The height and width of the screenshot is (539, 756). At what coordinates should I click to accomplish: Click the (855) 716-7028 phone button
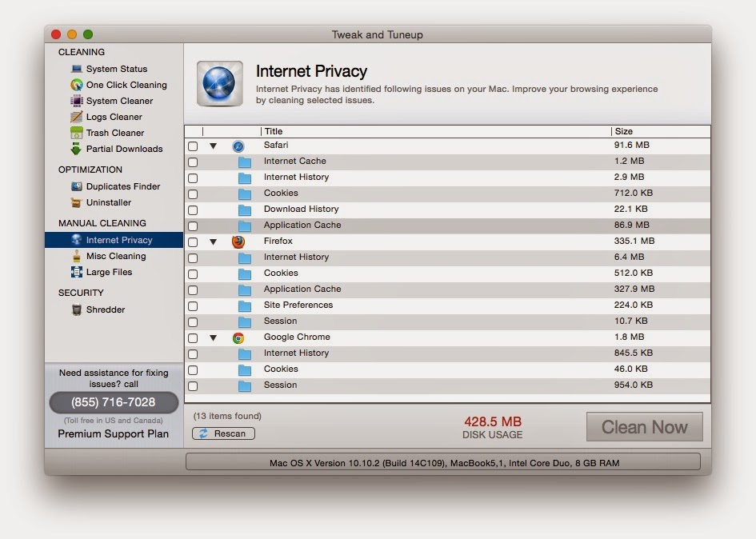point(114,402)
